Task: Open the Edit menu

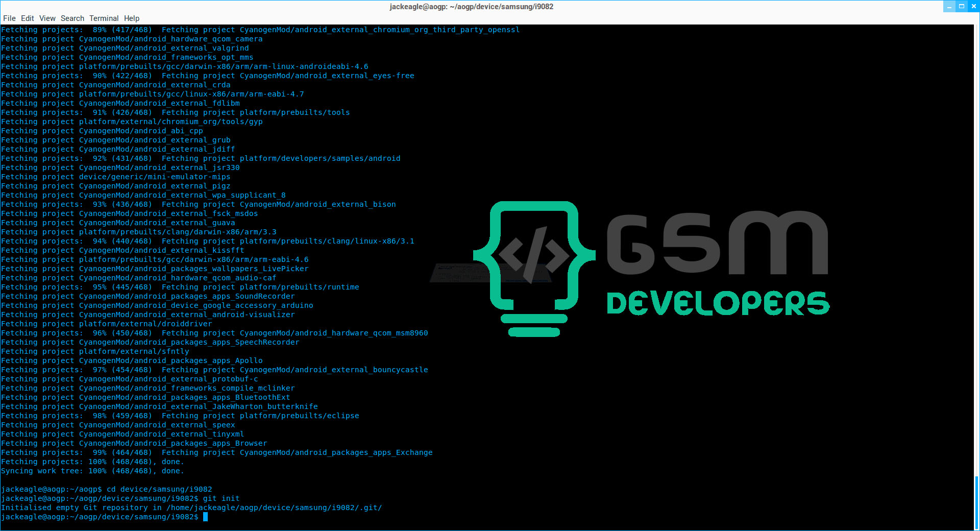Action: coord(28,18)
